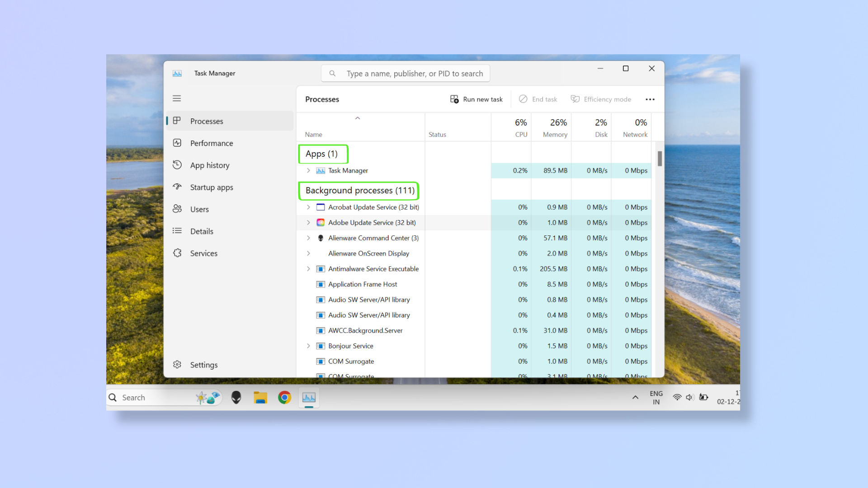This screenshot has height=488, width=868.
Task: Click the Performance sidebar icon
Action: (x=177, y=143)
